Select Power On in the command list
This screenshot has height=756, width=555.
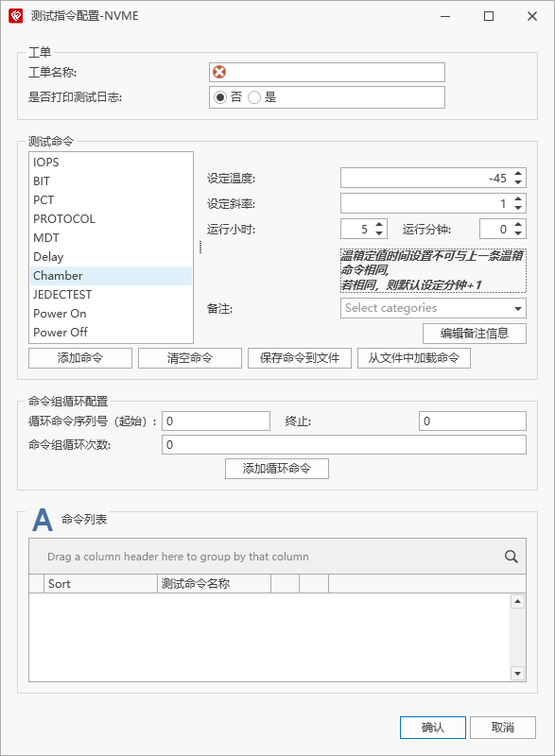tap(111, 314)
